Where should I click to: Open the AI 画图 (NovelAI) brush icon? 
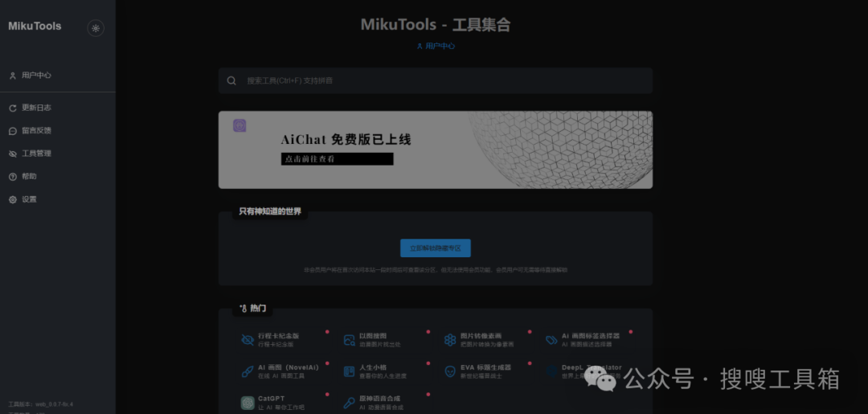tap(247, 371)
